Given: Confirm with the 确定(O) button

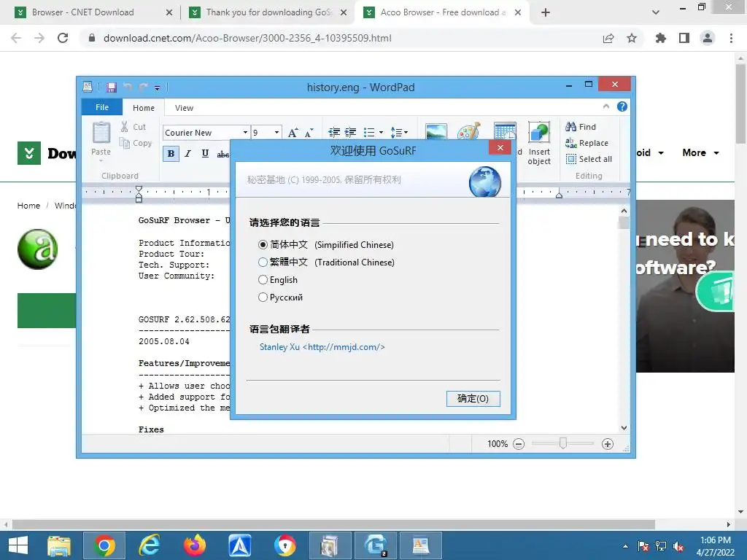Looking at the screenshot, I should click(x=473, y=399).
